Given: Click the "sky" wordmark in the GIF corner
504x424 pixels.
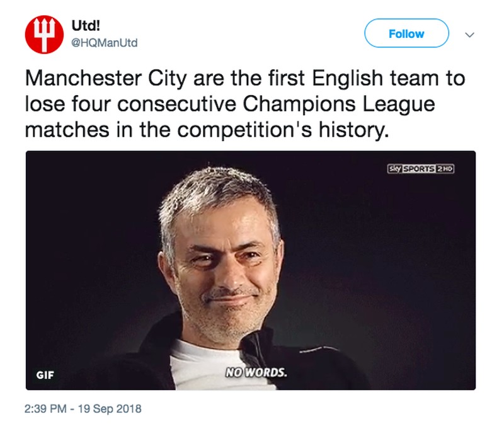Looking at the screenshot, I should click(x=395, y=168).
